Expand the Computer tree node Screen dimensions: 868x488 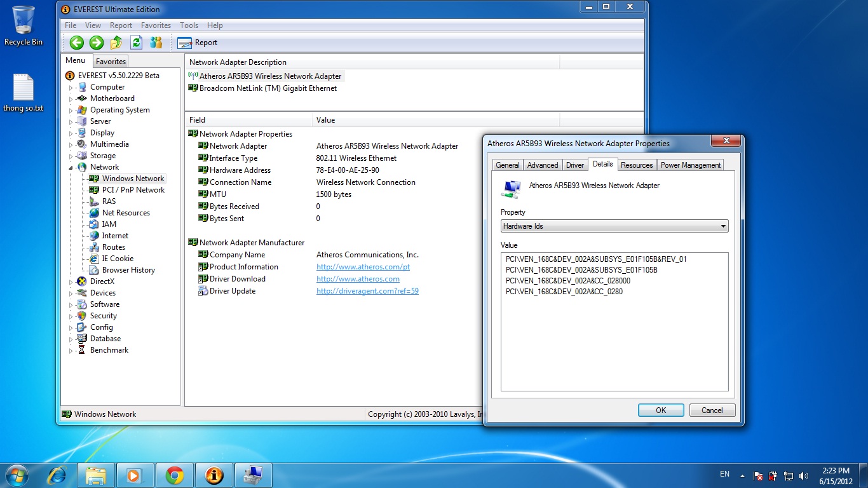(71, 88)
